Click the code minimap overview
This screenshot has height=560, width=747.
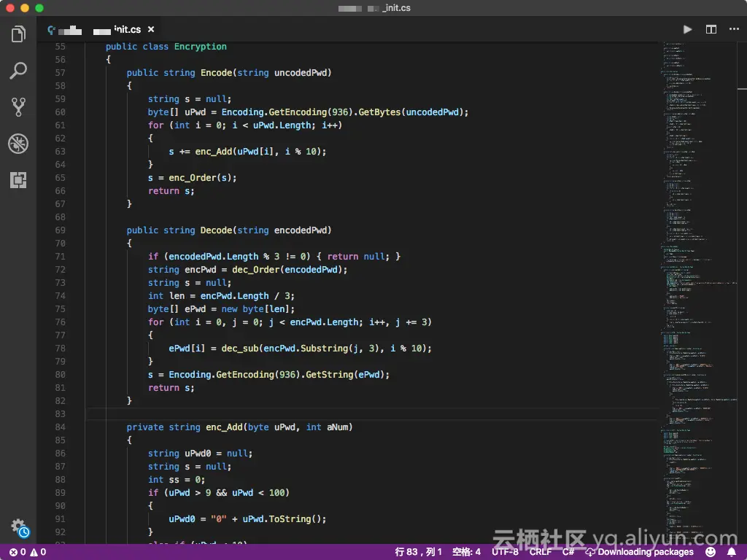coord(700,292)
